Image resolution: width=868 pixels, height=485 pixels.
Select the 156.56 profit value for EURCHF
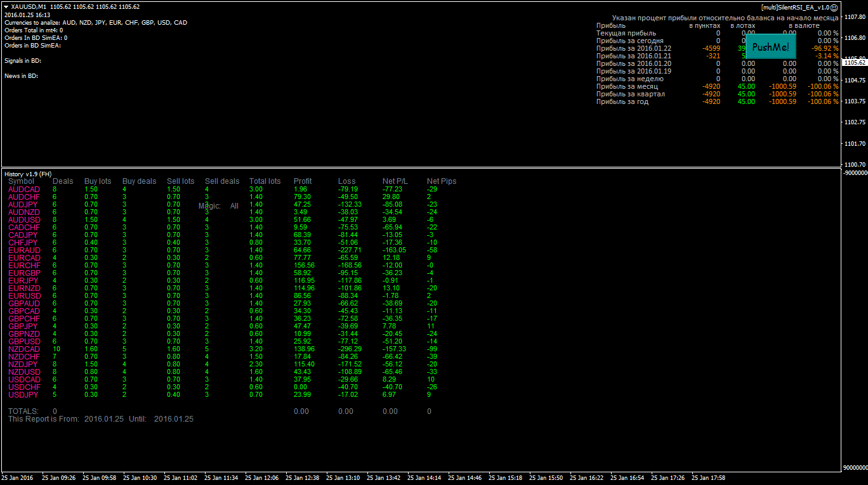click(305, 265)
